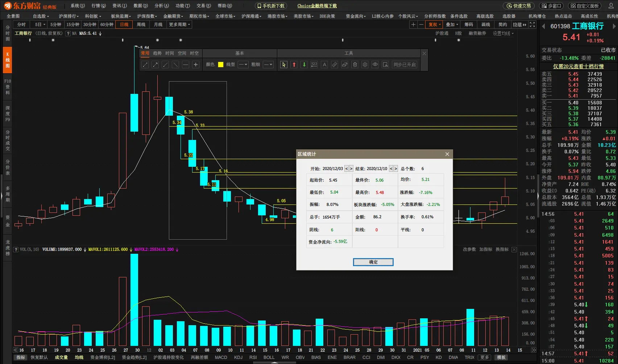The image size is (618, 364).
Task: Close the drawing tools toolbar
Action: tap(424, 53)
